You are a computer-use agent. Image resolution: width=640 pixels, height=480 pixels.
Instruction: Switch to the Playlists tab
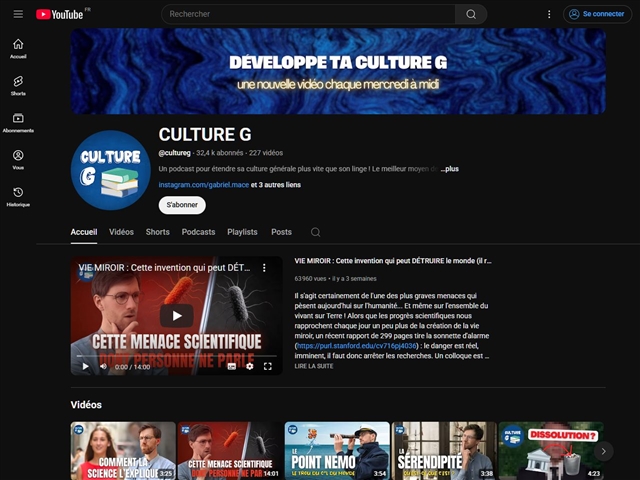click(242, 232)
